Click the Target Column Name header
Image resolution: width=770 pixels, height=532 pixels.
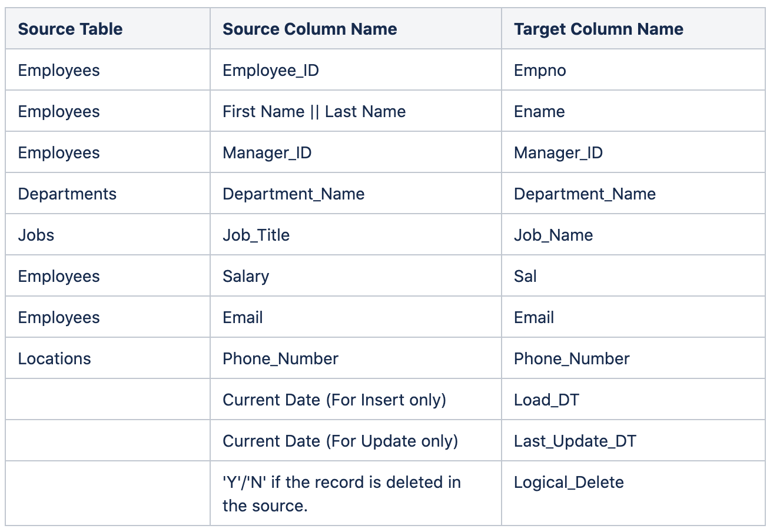point(598,29)
